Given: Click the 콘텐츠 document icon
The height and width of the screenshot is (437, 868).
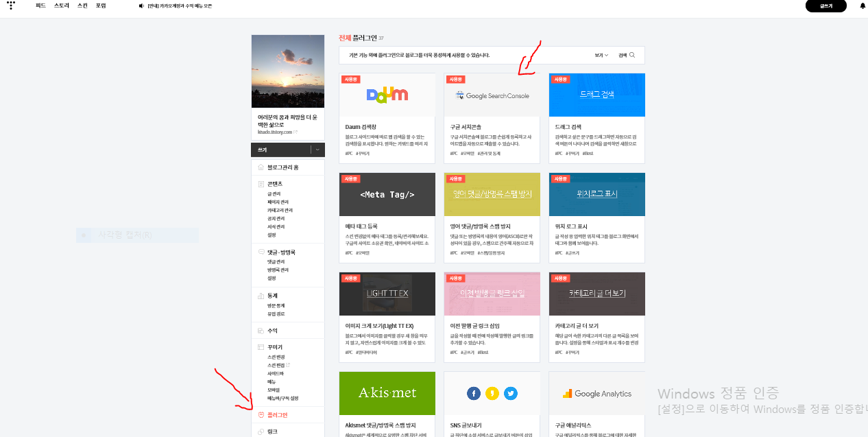Looking at the screenshot, I should click(261, 184).
